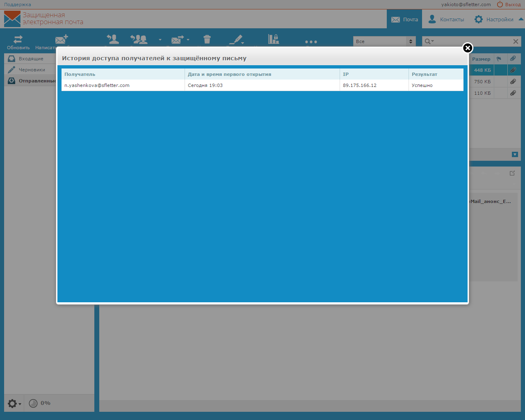Click the compose new message envelope icon
Image resolution: width=525 pixels, height=420 pixels.
tap(61, 39)
